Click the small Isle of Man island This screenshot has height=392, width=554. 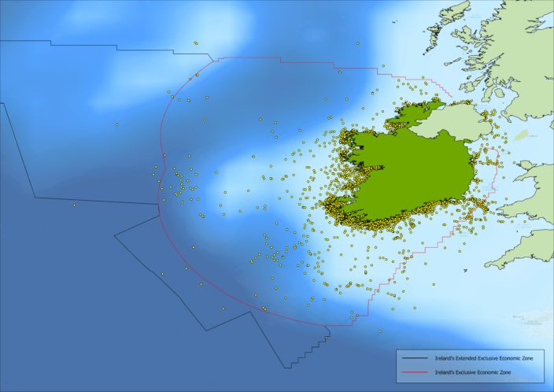(x=521, y=135)
